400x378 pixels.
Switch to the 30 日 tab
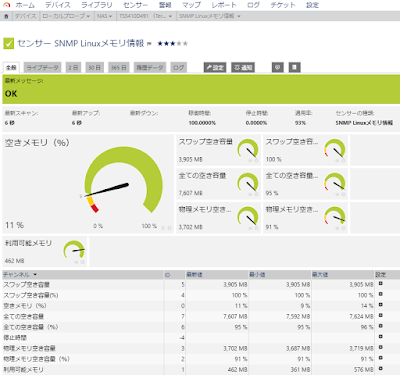point(94,67)
